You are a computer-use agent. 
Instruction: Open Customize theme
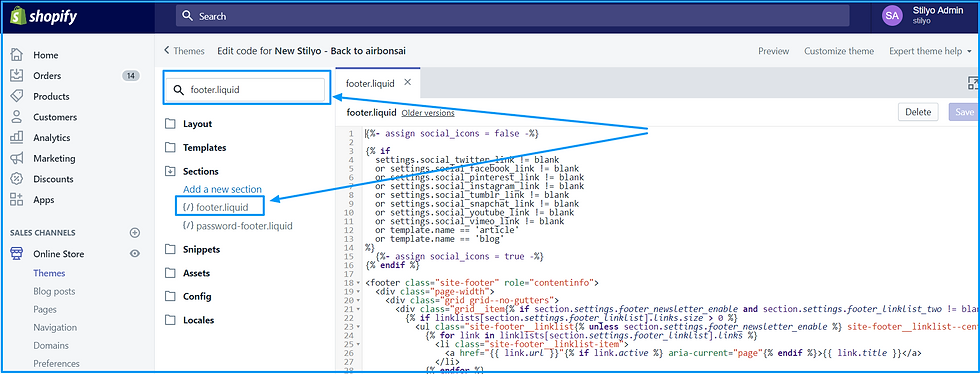[x=839, y=51]
